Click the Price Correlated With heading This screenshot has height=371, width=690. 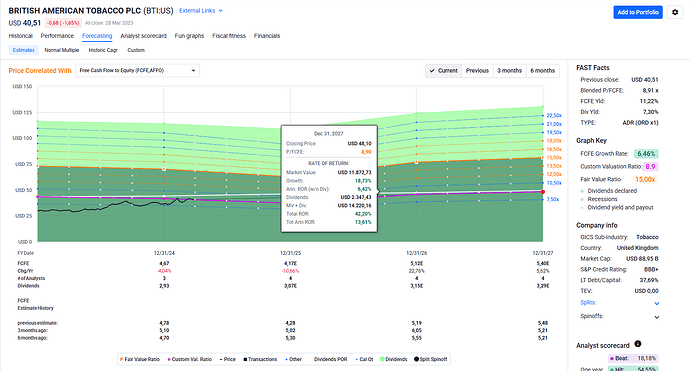pos(40,70)
